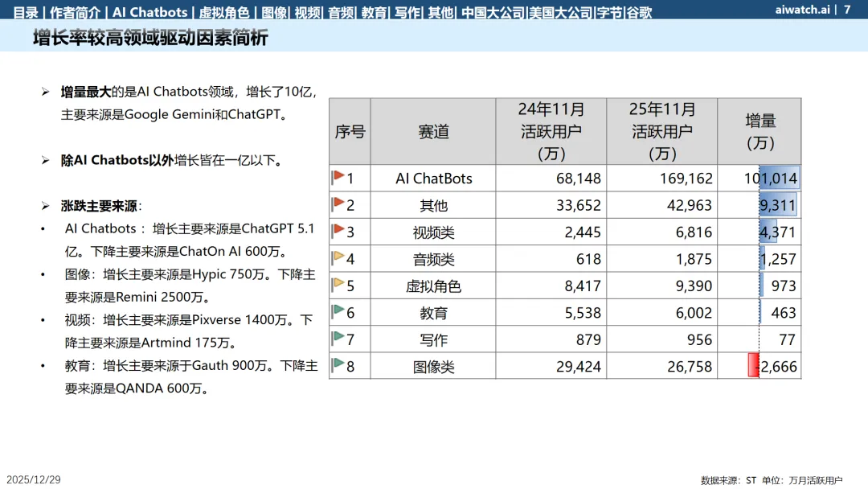The height and width of the screenshot is (489, 868).
Task: Open the 视频 navigation link
Action: pyautogui.click(x=307, y=12)
